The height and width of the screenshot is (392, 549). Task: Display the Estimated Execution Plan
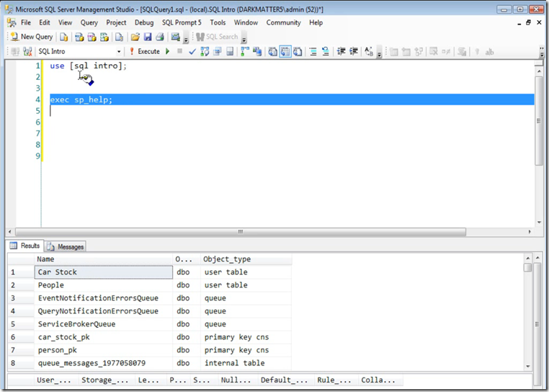coord(205,52)
